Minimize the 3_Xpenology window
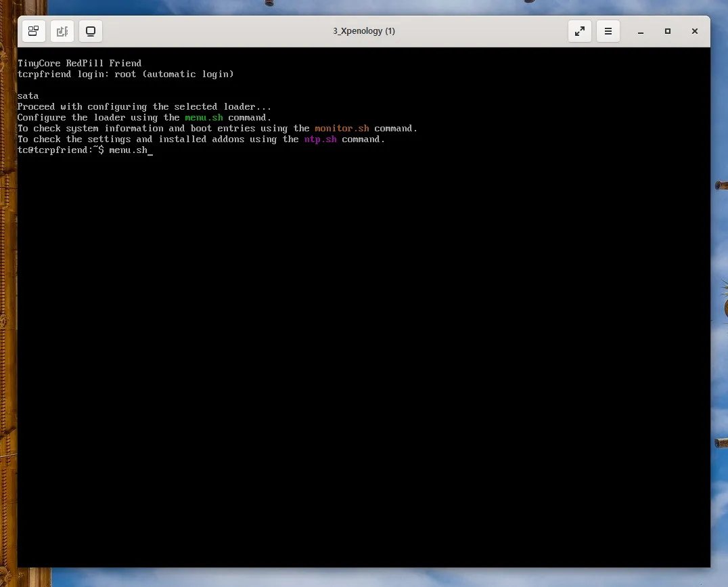The height and width of the screenshot is (587, 728). (x=640, y=31)
